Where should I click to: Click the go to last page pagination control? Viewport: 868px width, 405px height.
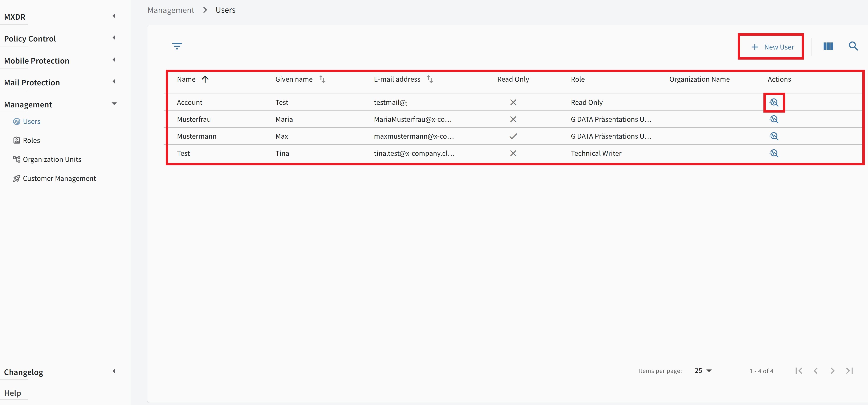[849, 371]
